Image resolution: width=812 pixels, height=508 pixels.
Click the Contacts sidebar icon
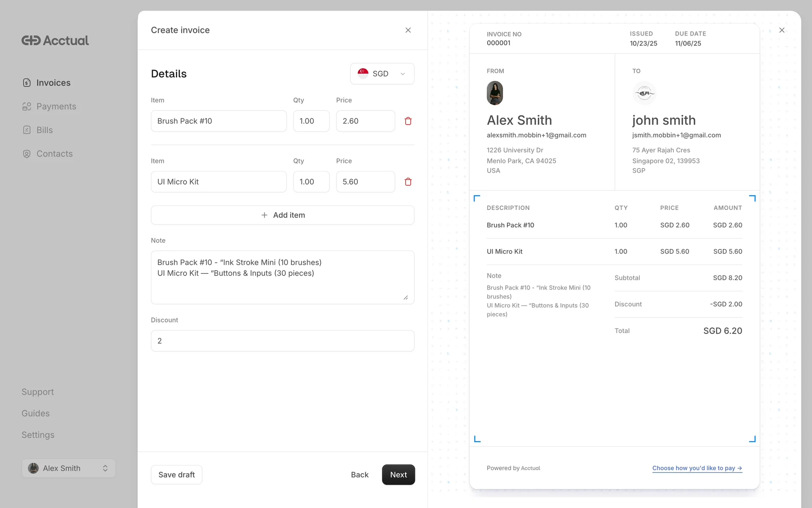coord(27,154)
